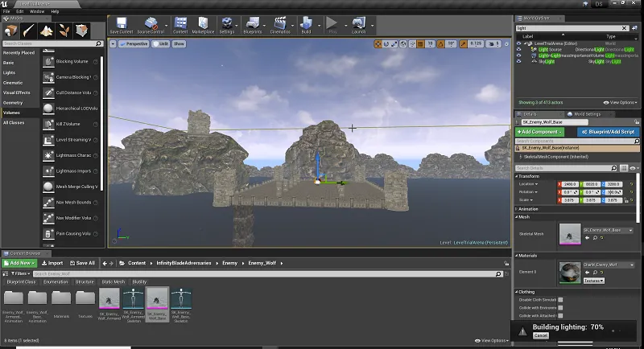Click the Play toolbar button

pos(332,26)
